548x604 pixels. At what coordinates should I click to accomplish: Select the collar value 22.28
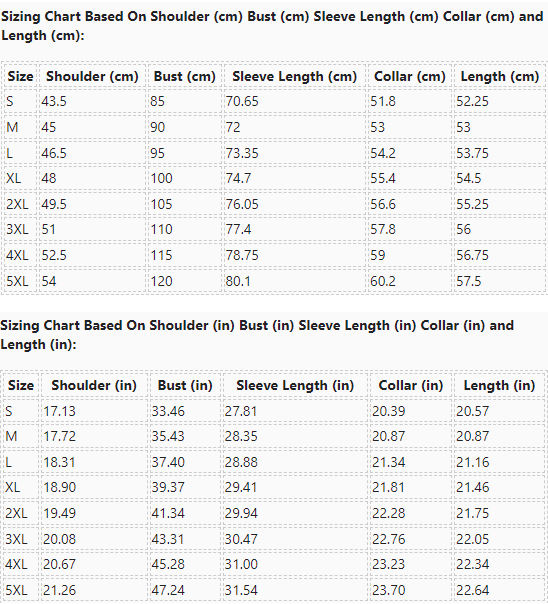[389, 513]
